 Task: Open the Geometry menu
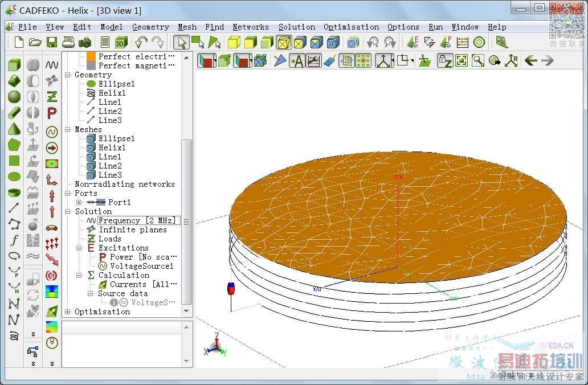[x=150, y=27]
